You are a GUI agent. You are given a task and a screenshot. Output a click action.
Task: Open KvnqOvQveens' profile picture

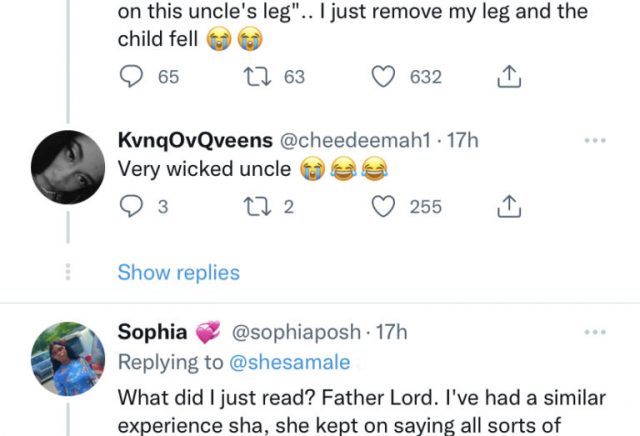(68, 167)
